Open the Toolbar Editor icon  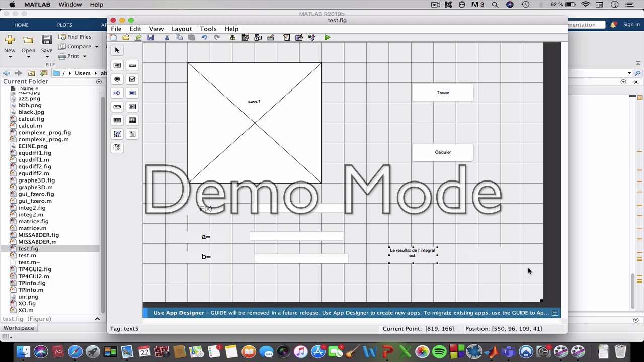pos(271,37)
